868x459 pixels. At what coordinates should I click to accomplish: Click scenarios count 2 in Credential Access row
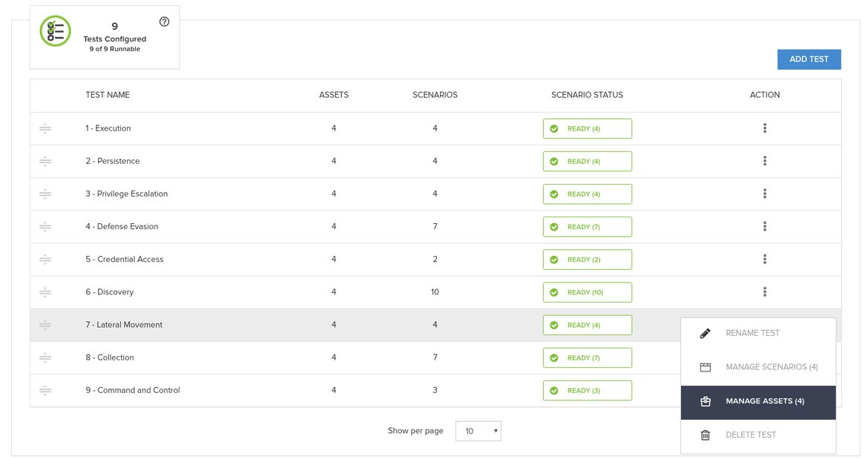pos(435,259)
